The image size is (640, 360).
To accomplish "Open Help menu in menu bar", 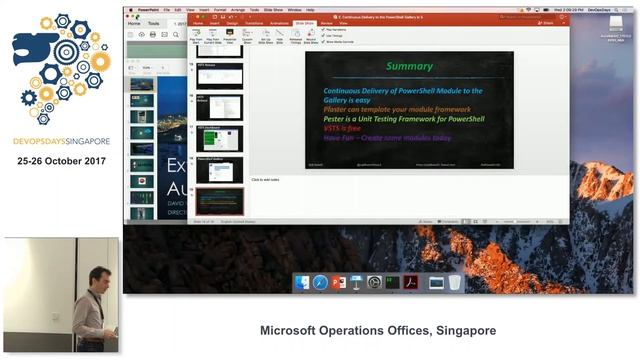I will point(310,10).
